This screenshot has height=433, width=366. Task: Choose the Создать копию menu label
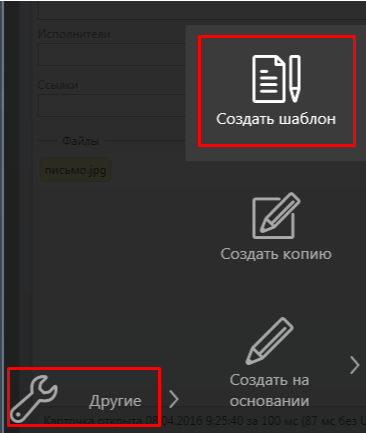coord(276,254)
